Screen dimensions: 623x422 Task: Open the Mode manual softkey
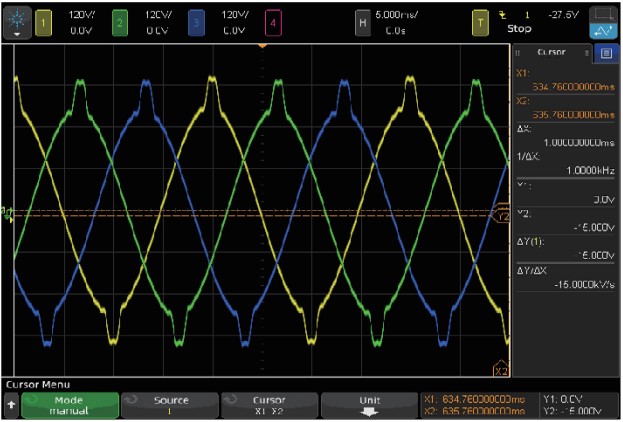tap(68, 404)
